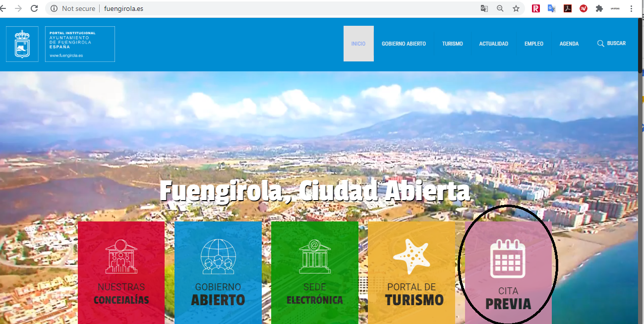This screenshot has height=324, width=644.
Task: Select the INICIO menu item
Action: 358,44
